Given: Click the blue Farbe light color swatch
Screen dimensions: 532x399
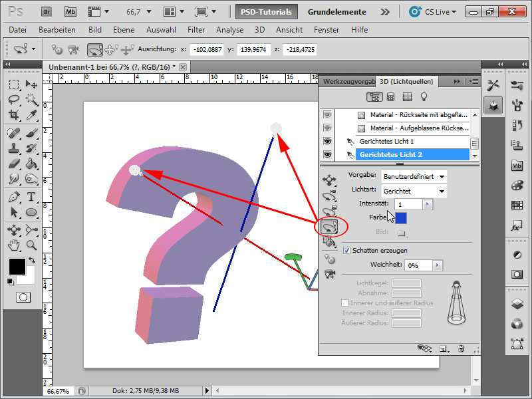Looking at the screenshot, I should pyautogui.click(x=401, y=218).
